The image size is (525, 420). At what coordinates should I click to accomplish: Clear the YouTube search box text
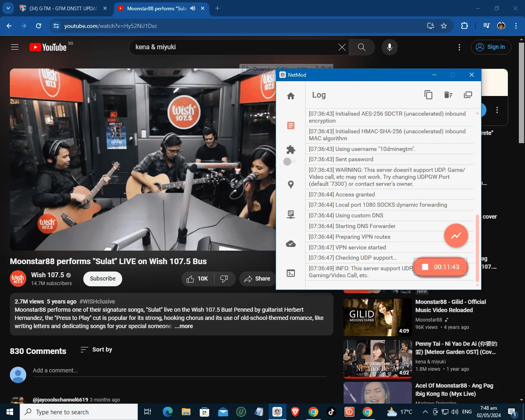pos(342,47)
